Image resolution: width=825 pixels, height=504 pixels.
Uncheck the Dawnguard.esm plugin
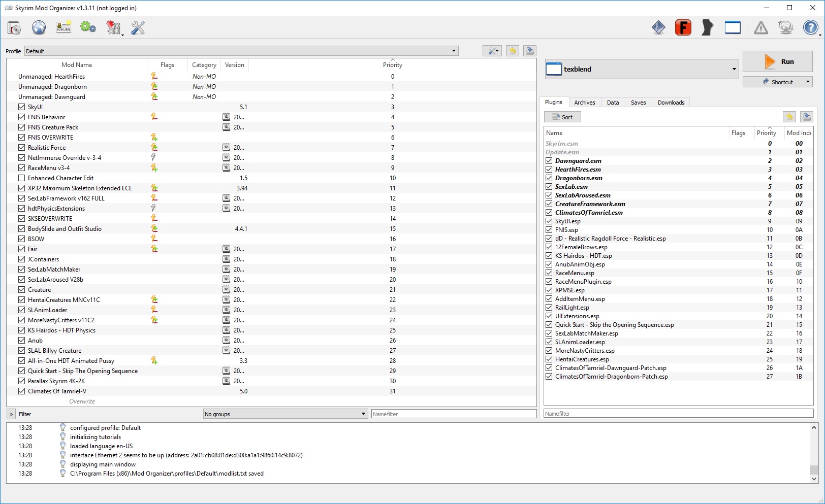(549, 161)
